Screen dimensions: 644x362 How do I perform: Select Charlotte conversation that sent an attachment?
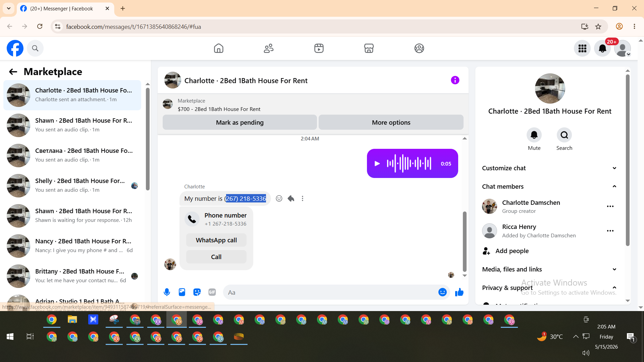click(x=72, y=95)
